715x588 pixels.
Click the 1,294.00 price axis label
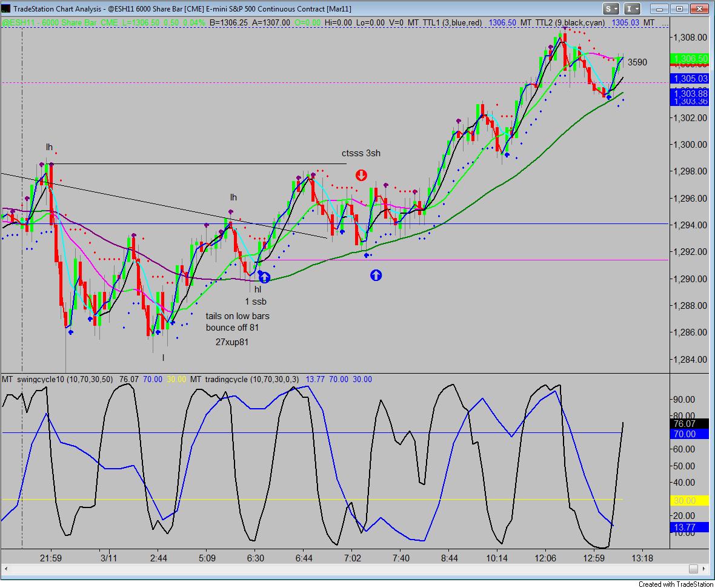690,225
